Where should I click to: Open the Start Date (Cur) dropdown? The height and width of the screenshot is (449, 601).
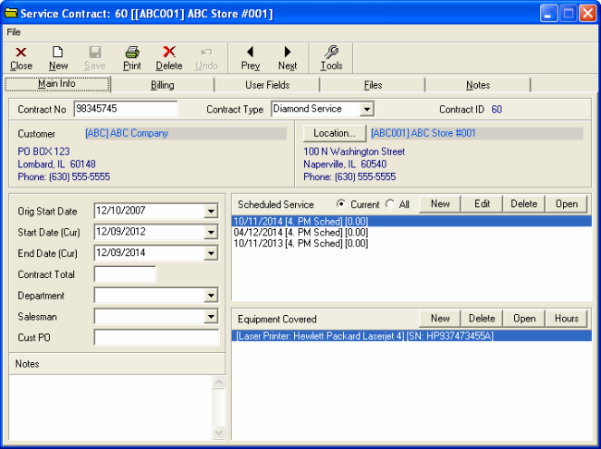pos(211,232)
